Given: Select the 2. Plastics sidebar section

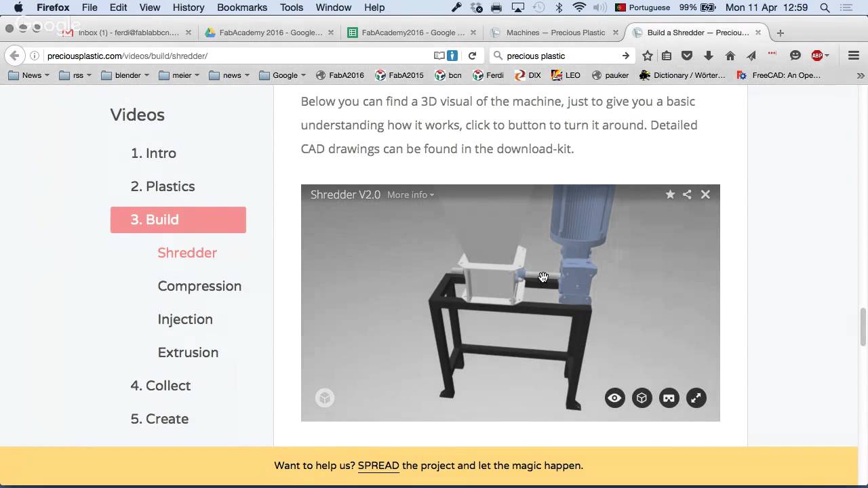Looking at the screenshot, I should pyautogui.click(x=163, y=186).
